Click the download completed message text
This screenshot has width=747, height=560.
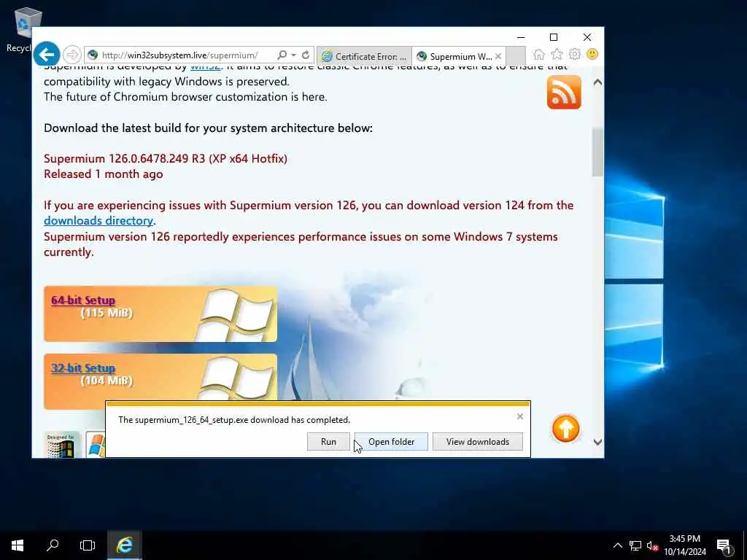click(234, 420)
